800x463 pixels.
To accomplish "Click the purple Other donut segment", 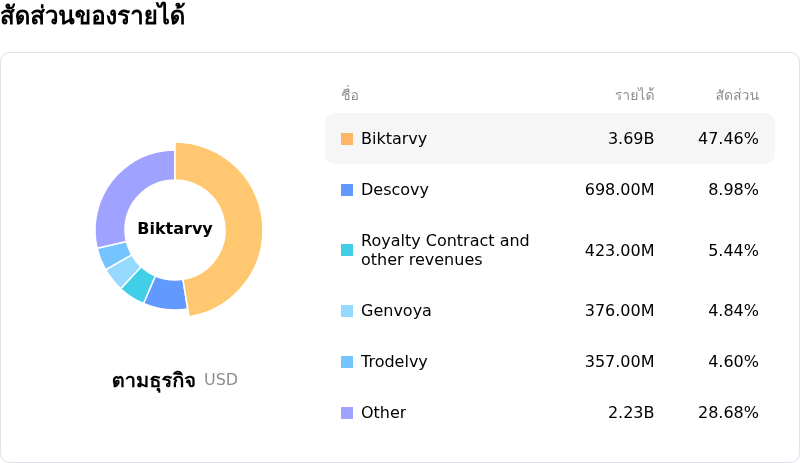I will pos(125,190).
